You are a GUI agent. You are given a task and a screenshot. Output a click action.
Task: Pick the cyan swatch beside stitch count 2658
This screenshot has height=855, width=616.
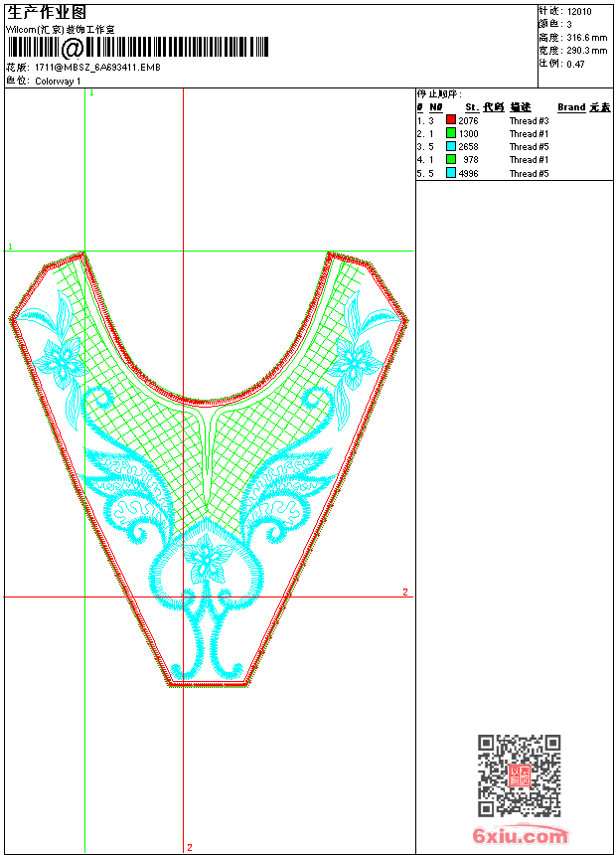click(451, 146)
